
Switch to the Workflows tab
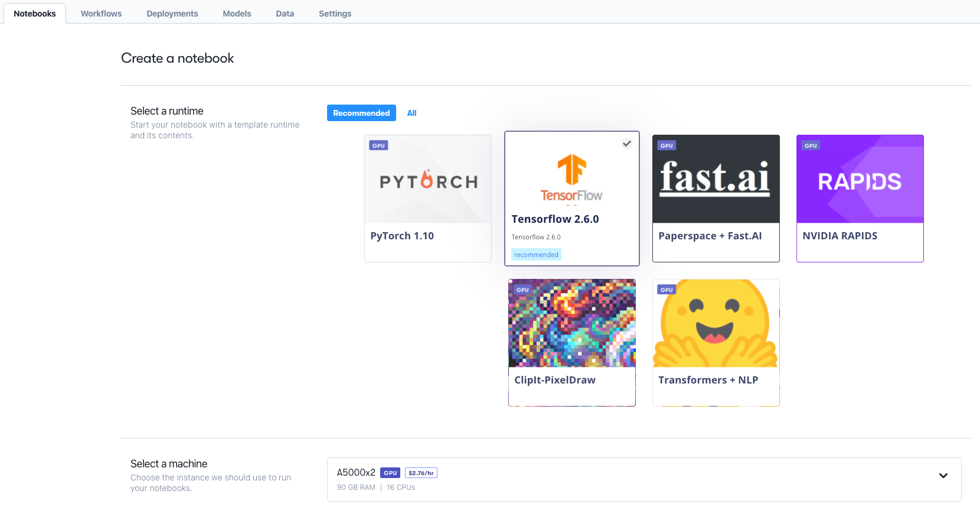click(x=101, y=14)
